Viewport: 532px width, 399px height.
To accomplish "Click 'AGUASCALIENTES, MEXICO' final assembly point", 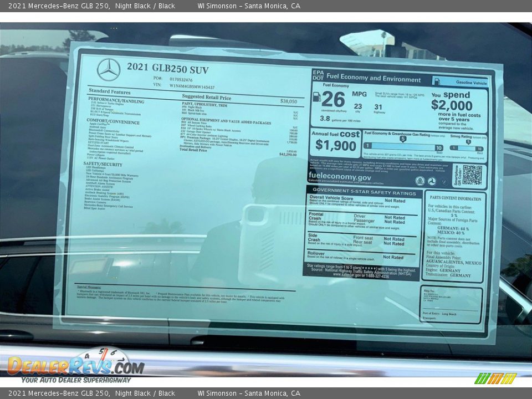I will pos(454,263).
